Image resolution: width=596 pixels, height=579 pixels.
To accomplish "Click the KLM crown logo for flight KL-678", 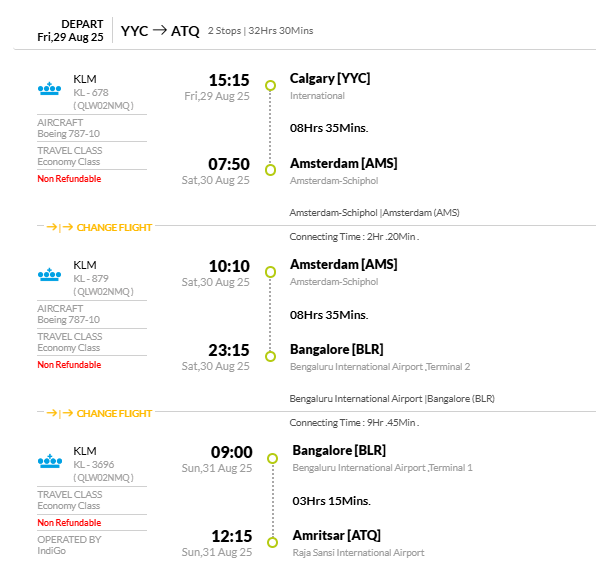I will coord(49,89).
